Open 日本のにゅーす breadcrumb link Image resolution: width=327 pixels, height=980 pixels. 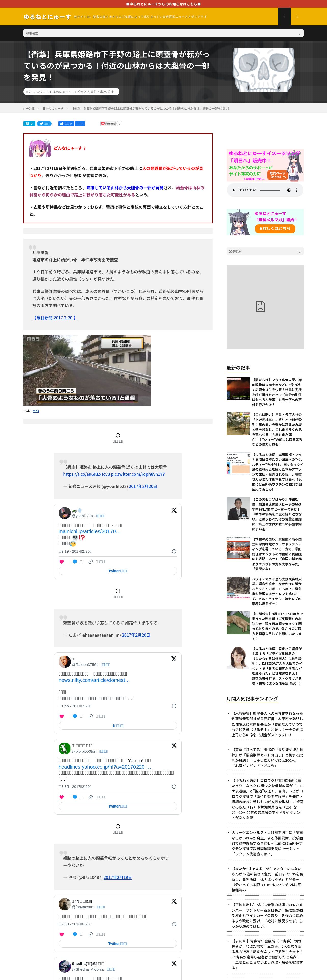pyautogui.click(x=52, y=108)
